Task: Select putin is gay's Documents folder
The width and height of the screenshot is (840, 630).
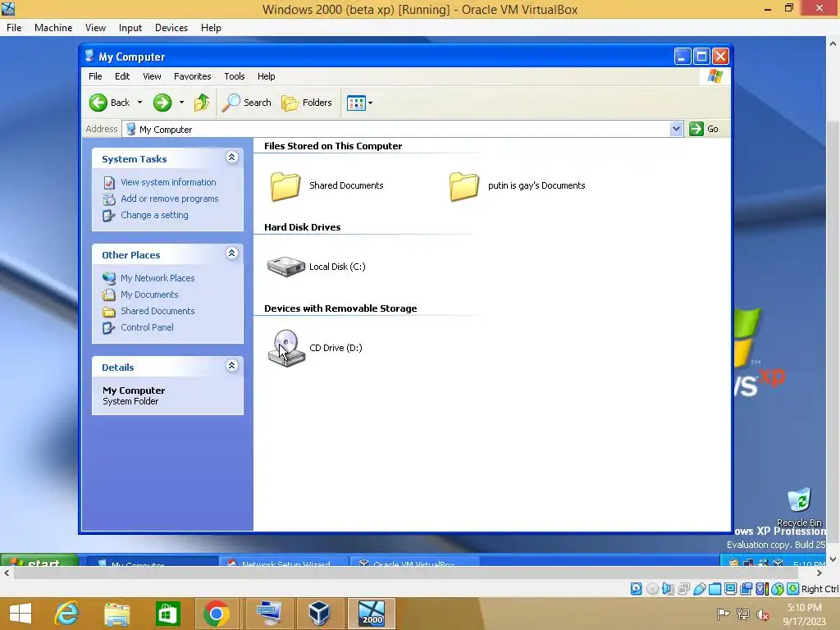Action: point(464,186)
